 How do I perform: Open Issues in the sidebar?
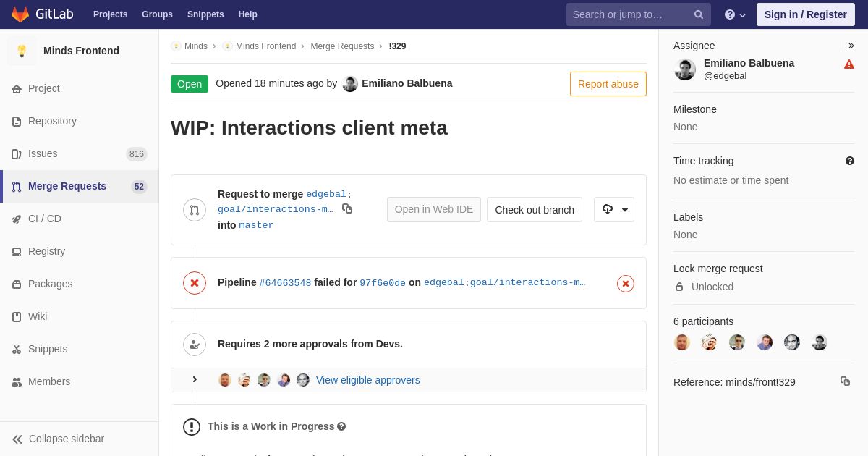pos(80,153)
